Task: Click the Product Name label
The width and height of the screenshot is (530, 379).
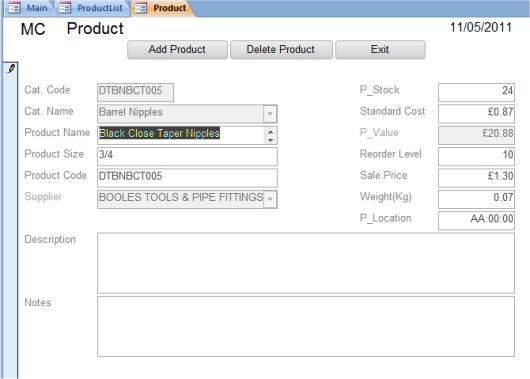Action: (57, 133)
